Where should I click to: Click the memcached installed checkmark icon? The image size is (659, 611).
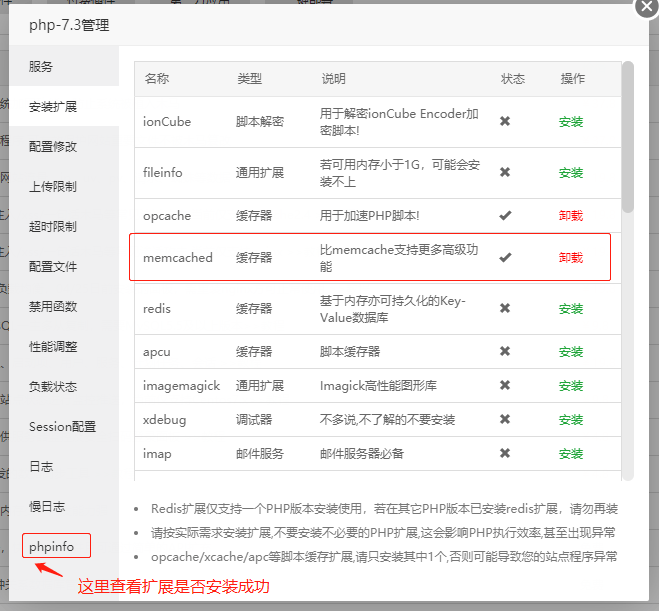505,257
